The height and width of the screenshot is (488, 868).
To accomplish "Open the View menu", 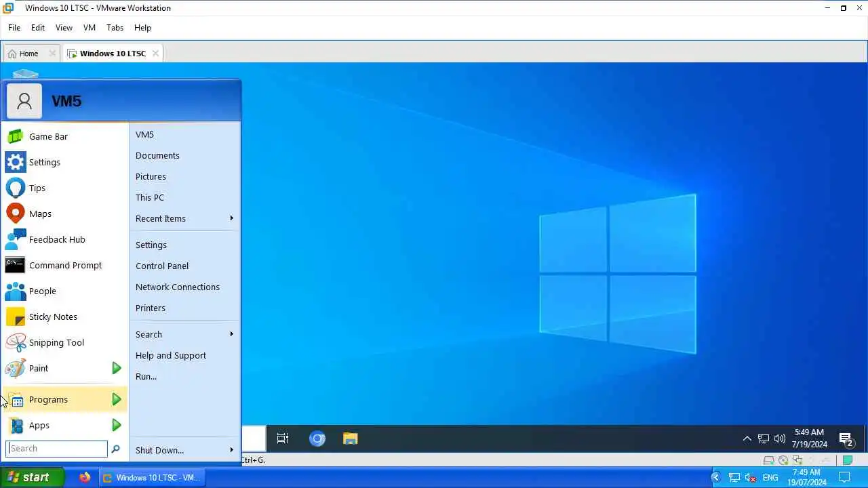I will [64, 28].
